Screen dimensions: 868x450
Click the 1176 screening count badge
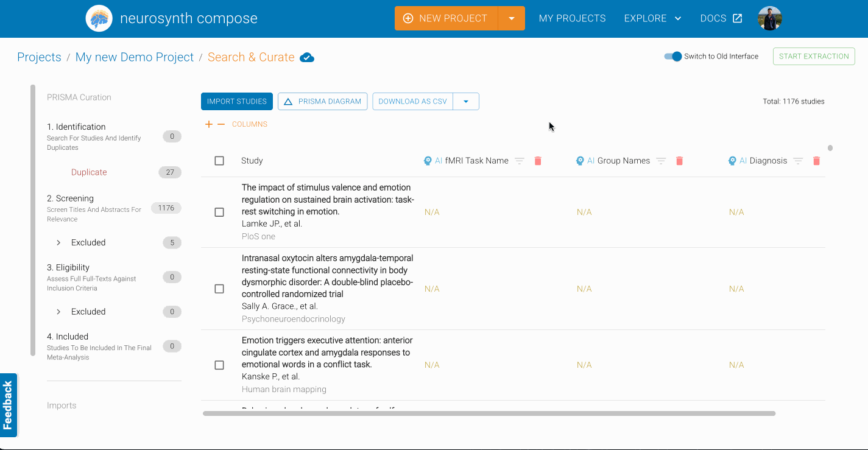pyautogui.click(x=166, y=208)
